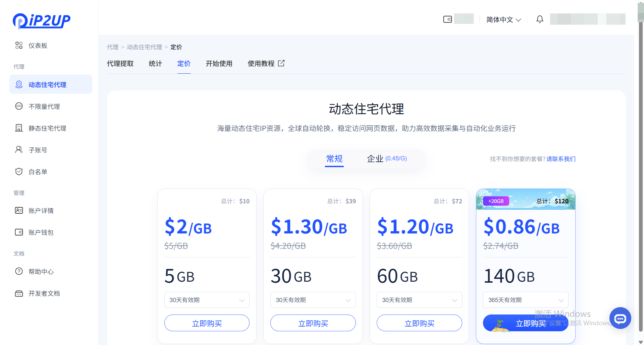Click the crossed-out $5/GB price
The height and width of the screenshot is (345, 644).
[176, 246]
